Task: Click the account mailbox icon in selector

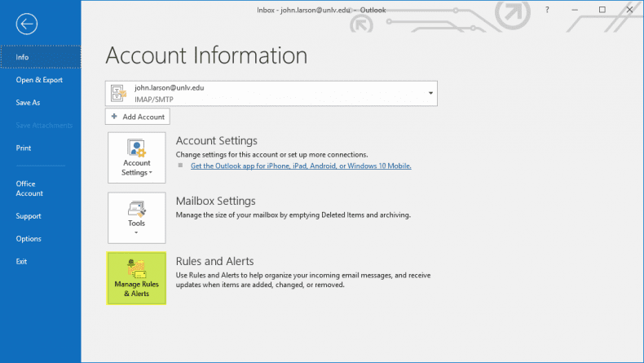Action: [x=119, y=93]
